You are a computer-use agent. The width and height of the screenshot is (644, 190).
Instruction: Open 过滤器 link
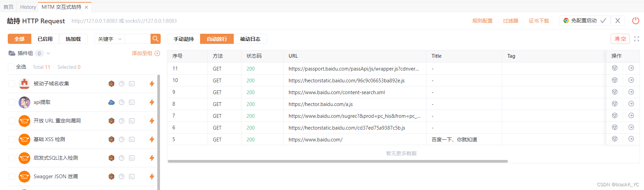tap(511, 21)
